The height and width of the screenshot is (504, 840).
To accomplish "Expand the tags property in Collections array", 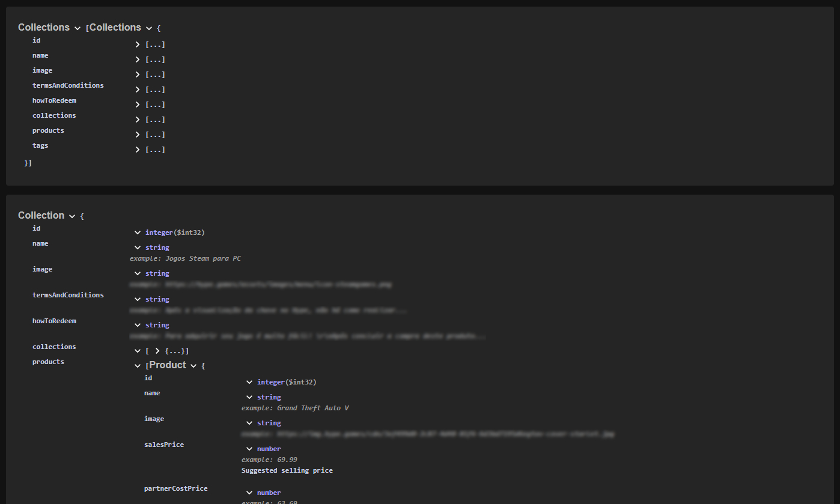I will (x=138, y=150).
